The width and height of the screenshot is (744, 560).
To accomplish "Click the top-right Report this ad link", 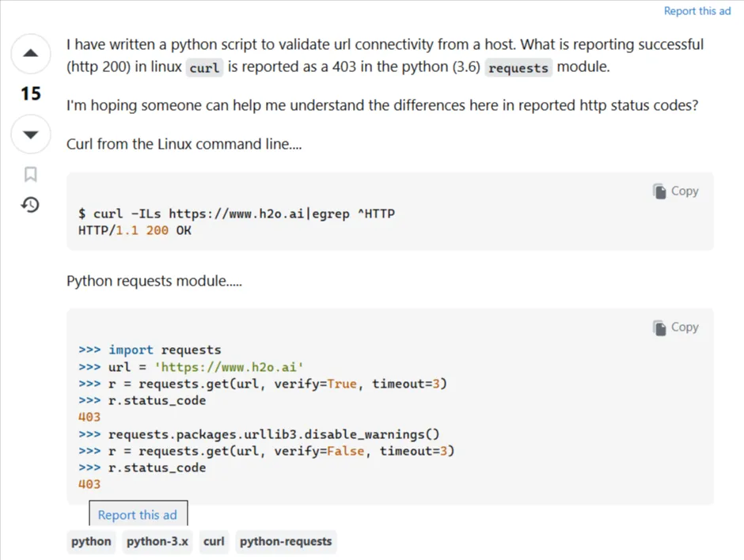I will pyautogui.click(x=697, y=11).
